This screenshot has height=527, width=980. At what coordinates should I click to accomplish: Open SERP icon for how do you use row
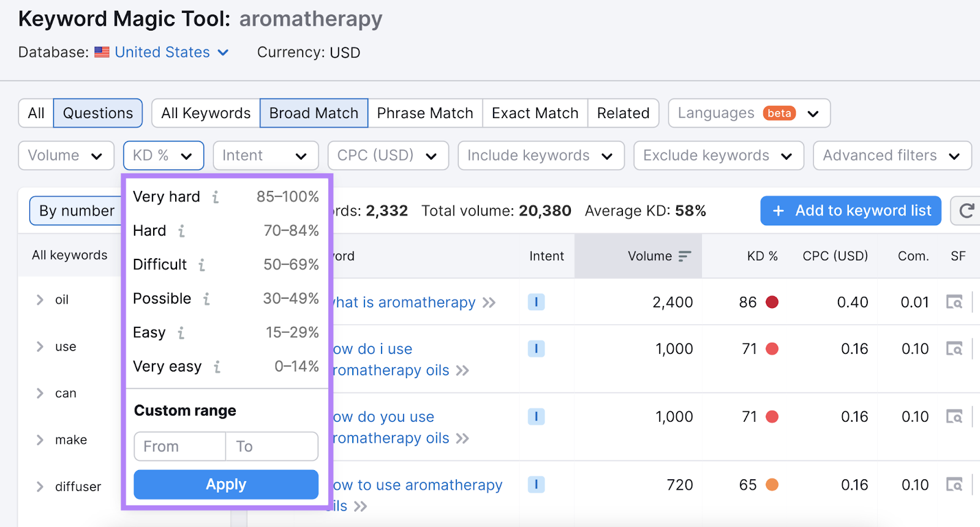click(x=954, y=416)
